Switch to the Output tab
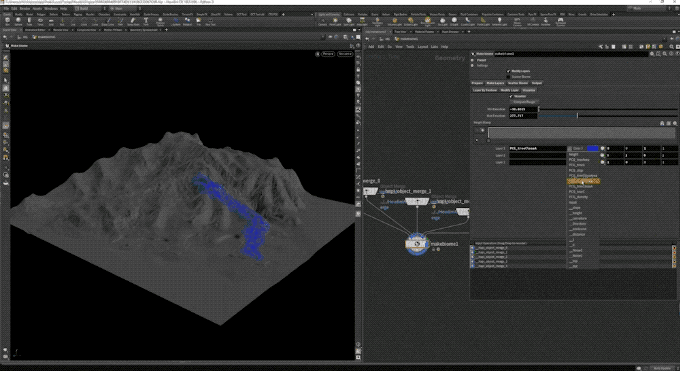The width and height of the screenshot is (680, 371). [537, 83]
